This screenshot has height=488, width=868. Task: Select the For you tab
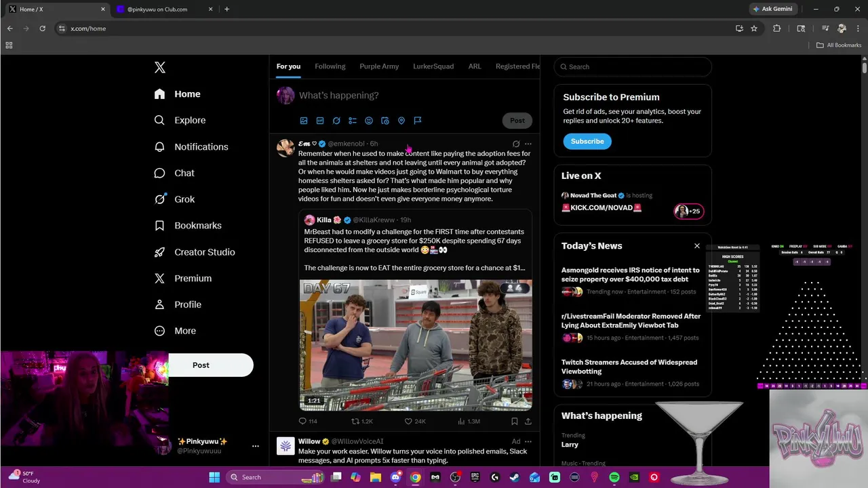point(288,66)
